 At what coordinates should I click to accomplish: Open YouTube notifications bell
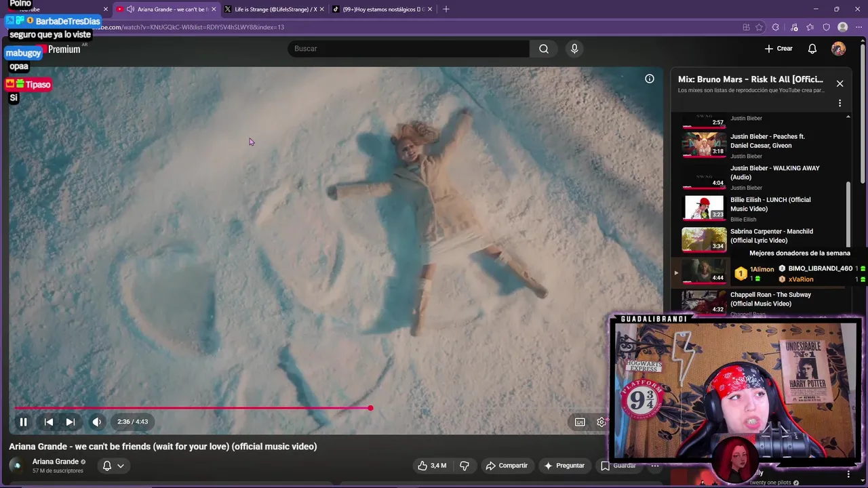[x=812, y=49]
